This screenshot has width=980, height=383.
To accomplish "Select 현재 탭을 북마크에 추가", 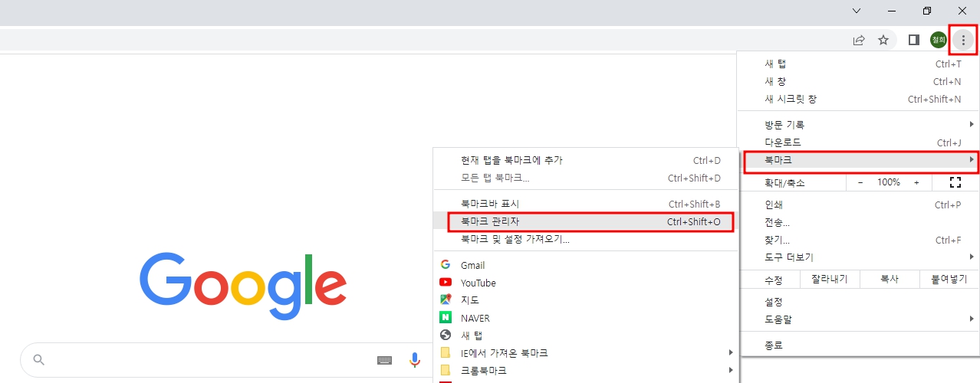I will click(585, 160).
